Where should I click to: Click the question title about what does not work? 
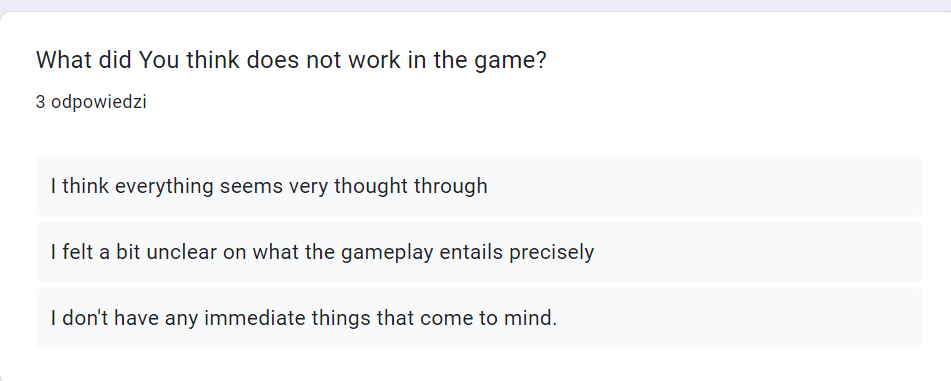tap(291, 61)
